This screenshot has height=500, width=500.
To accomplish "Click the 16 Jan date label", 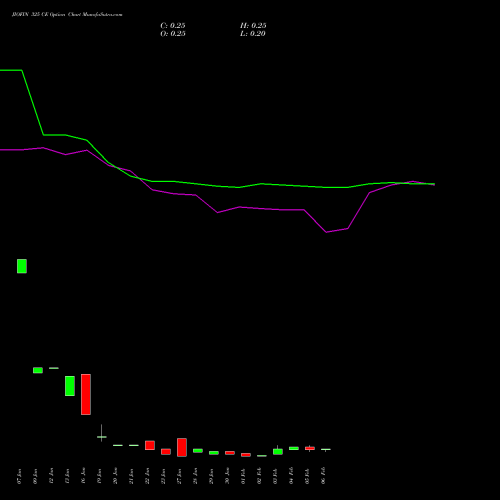I will [83, 476].
